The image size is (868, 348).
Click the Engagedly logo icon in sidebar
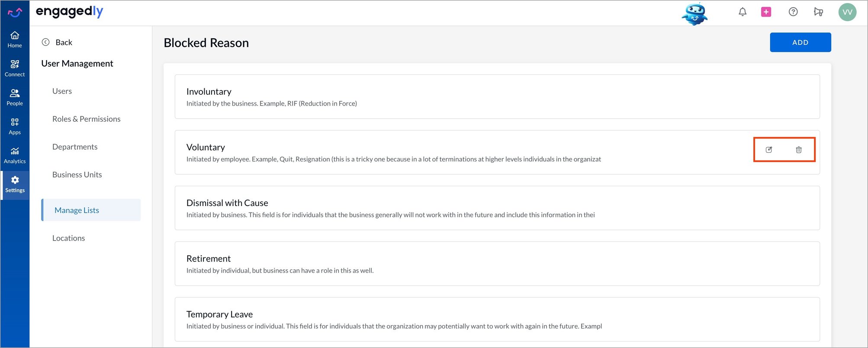click(x=15, y=13)
